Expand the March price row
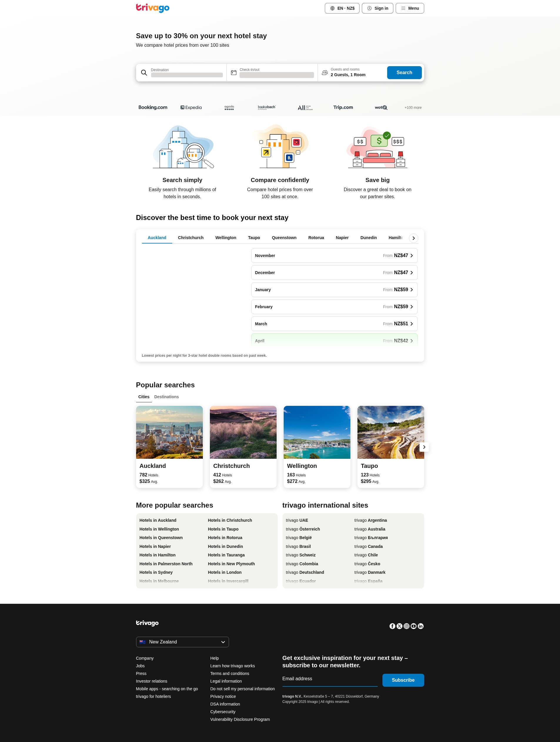Screen dimensions: 560x742 click(334, 324)
